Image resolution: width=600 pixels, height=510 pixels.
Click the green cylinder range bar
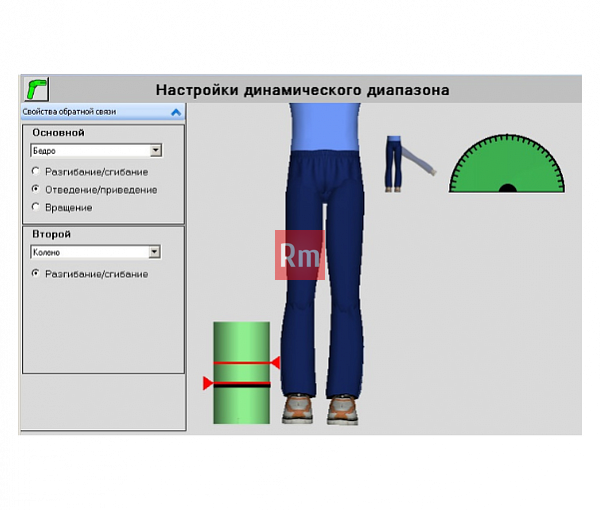[x=241, y=373]
